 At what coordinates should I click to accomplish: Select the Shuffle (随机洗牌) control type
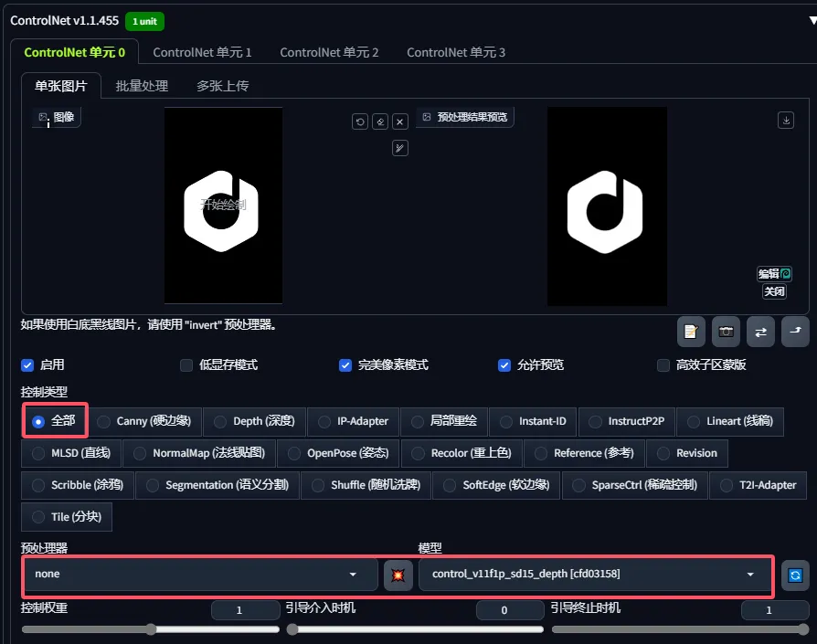pyautogui.click(x=366, y=485)
